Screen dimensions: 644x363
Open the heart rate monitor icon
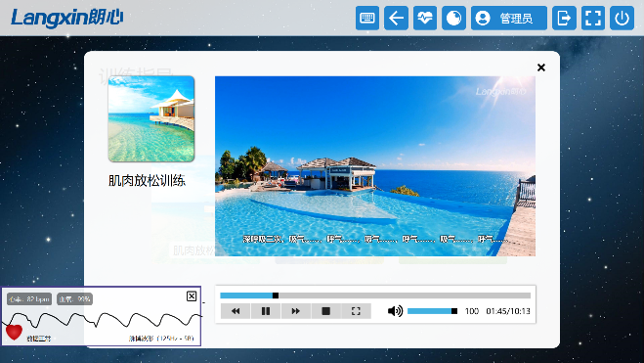tap(425, 18)
